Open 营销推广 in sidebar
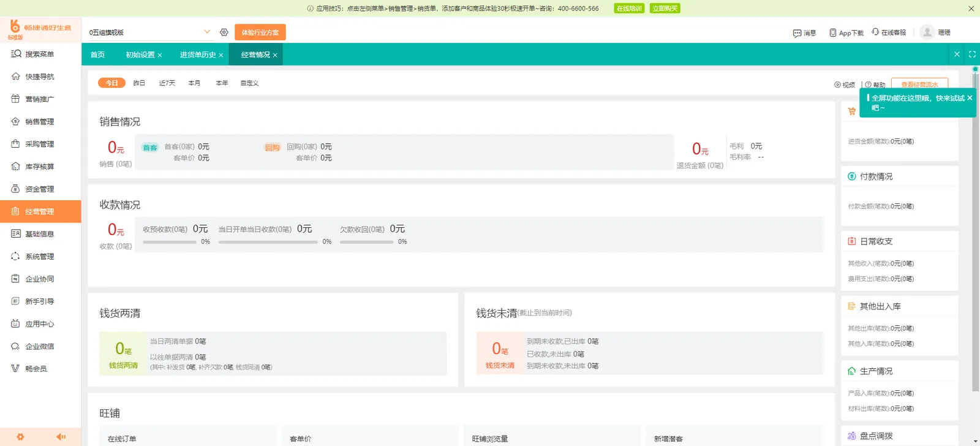The width and height of the screenshot is (980, 446). [40, 99]
